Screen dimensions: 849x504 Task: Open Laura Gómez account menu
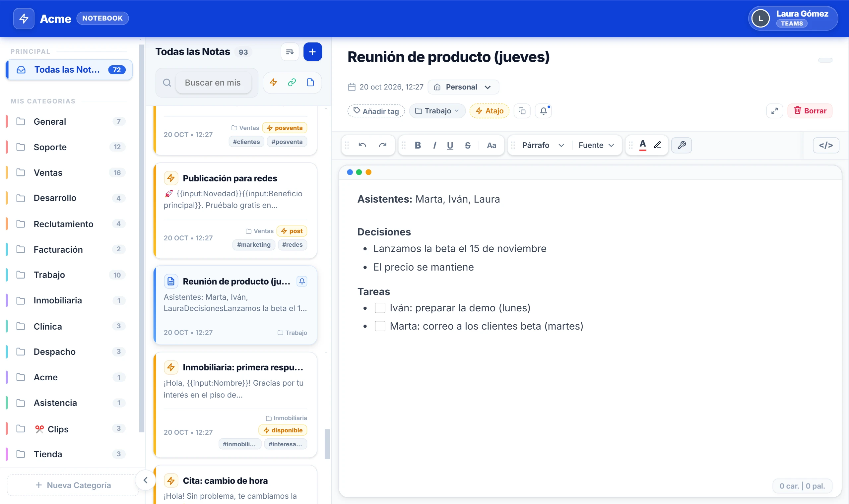(x=793, y=18)
